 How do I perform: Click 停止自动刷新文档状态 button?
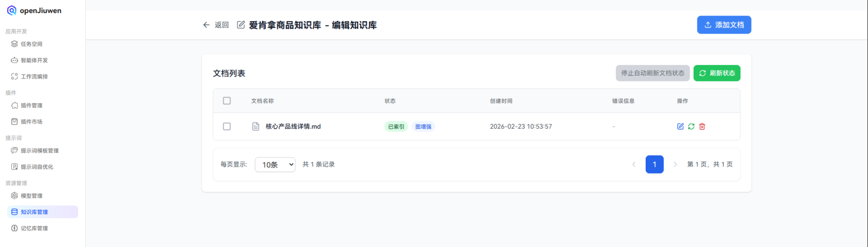coord(652,73)
